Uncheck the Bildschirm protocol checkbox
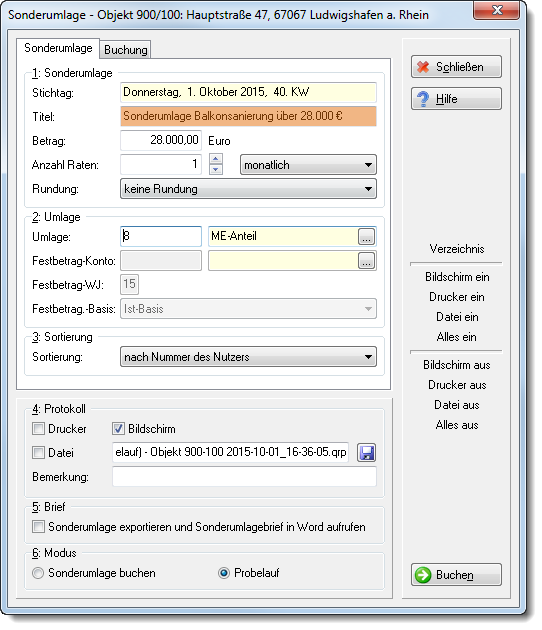Screen dimensions: 542x630 pos(118,429)
